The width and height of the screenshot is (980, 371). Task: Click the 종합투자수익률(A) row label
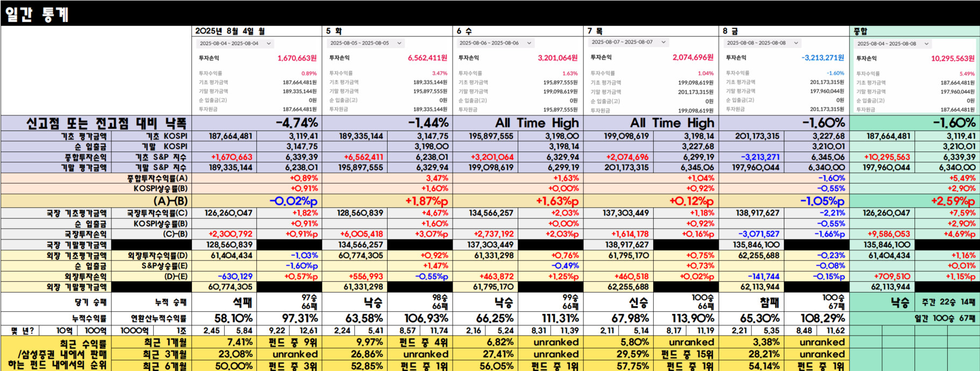(x=157, y=178)
